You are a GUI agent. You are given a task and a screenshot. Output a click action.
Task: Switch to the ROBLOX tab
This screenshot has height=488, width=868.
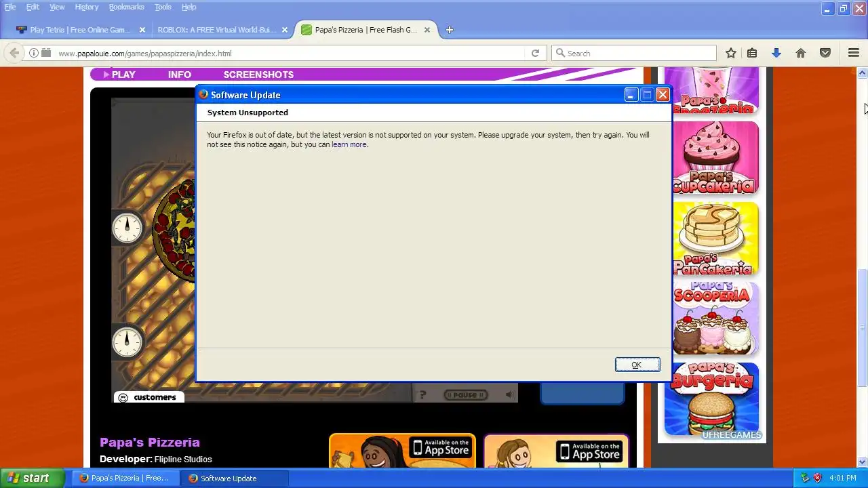(x=216, y=30)
